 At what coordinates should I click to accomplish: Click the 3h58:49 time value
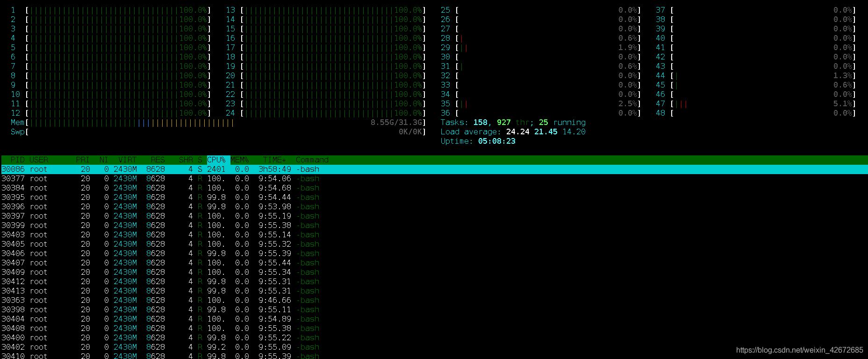click(275, 169)
